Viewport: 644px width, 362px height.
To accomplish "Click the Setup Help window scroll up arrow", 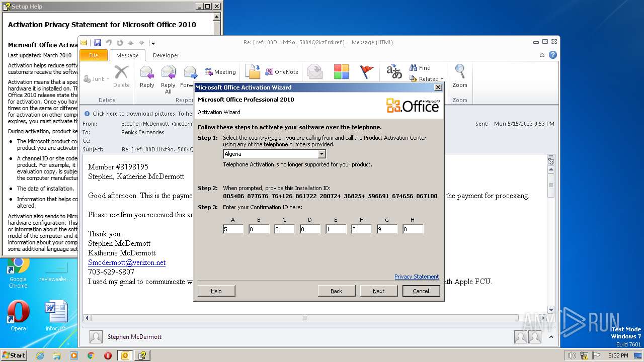I will click(217, 16).
